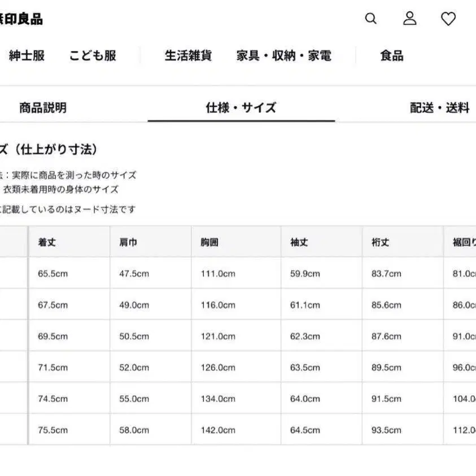Click the 着丈 column header

tap(47, 242)
